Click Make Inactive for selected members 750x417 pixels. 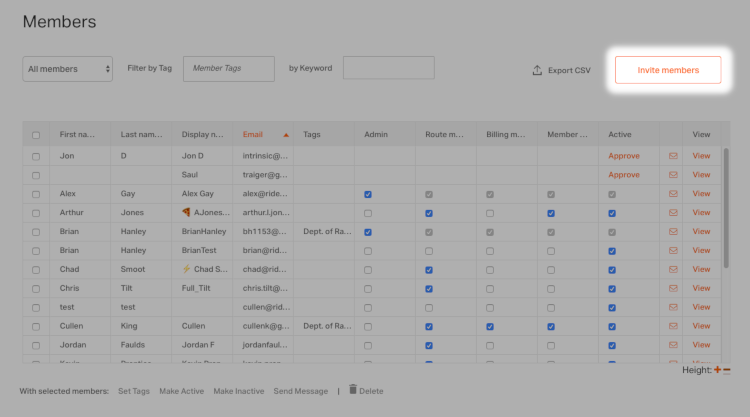[x=239, y=391]
